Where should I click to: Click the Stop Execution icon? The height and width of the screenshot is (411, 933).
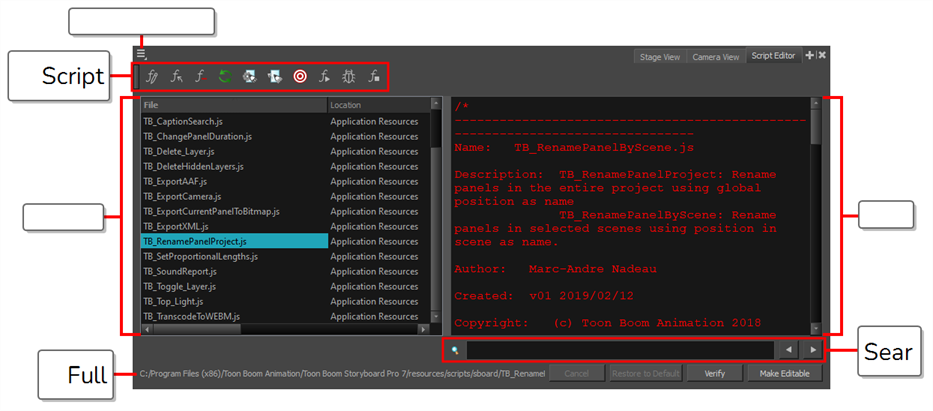click(x=374, y=76)
